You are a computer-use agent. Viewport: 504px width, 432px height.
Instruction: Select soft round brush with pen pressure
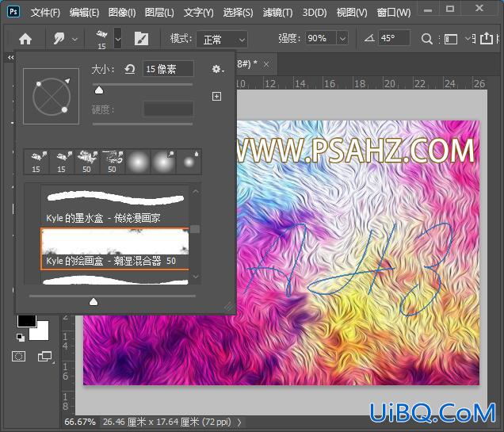click(163, 162)
